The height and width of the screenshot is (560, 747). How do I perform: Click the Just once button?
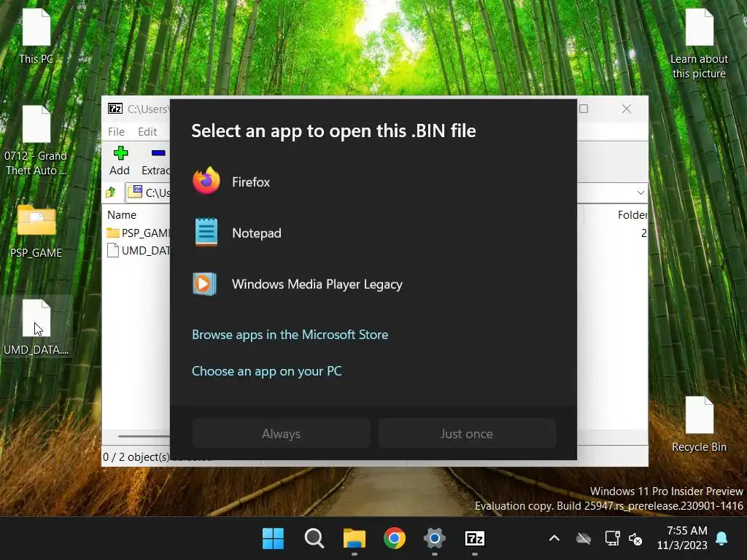coord(467,433)
